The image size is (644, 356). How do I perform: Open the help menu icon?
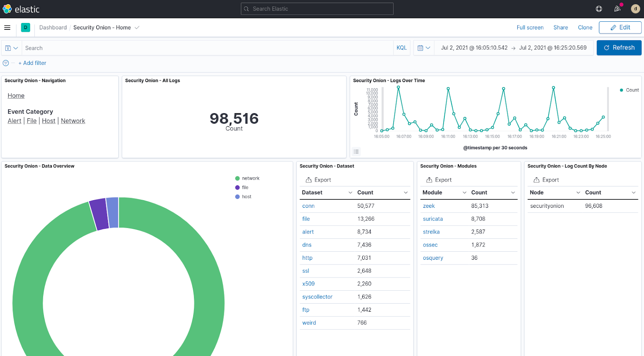(x=599, y=9)
